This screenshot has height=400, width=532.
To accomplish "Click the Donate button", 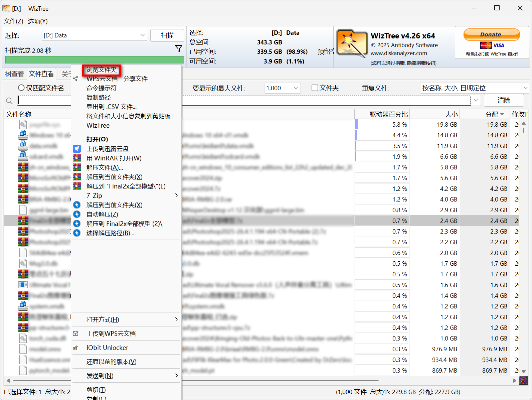I will click(492, 34).
